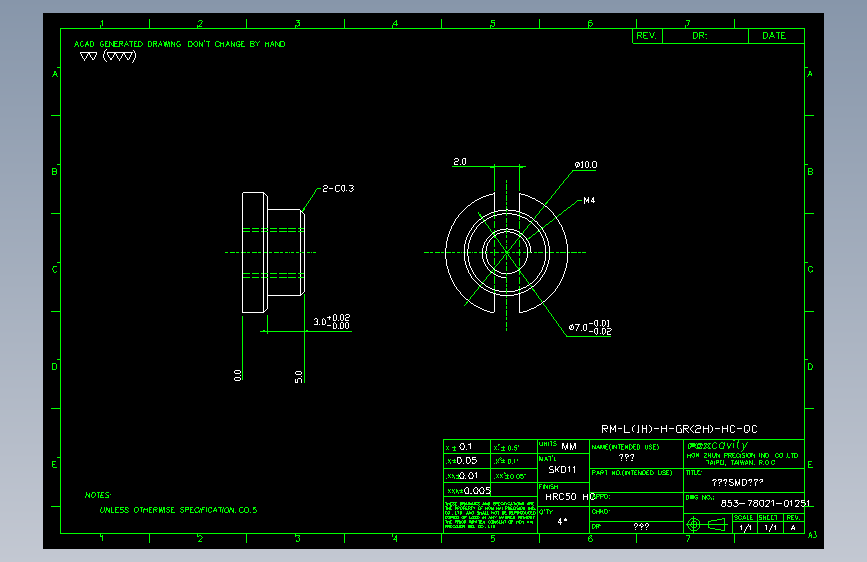This screenshot has height=562, width=867.
Task: Select the 'X ± 0.1' tolerance cell
Action: coord(467,446)
